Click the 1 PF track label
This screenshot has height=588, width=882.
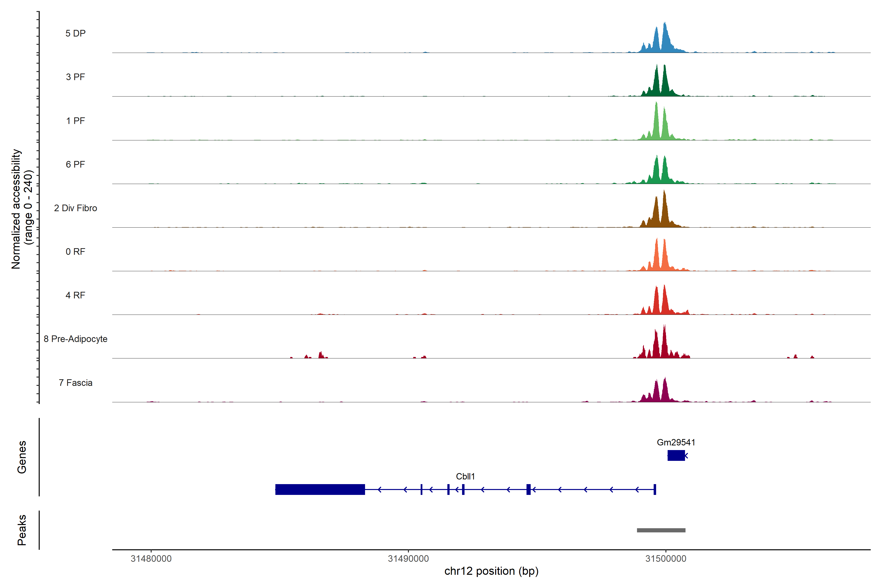point(75,121)
